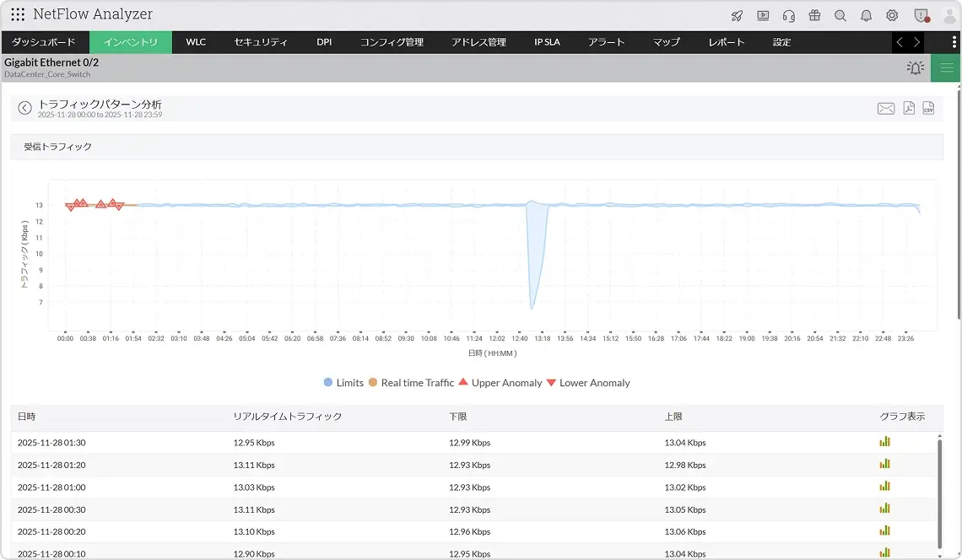Image resolution: width=962 pixels, height=560 pixels.
Task: Switch to the セキュリティ tab
Action: coord(261,42)
